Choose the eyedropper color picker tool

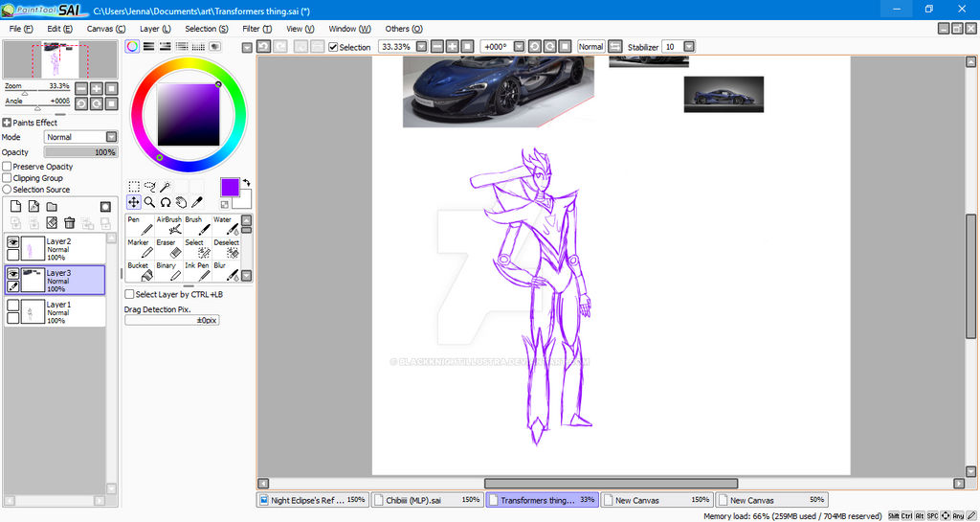(197, 202)
